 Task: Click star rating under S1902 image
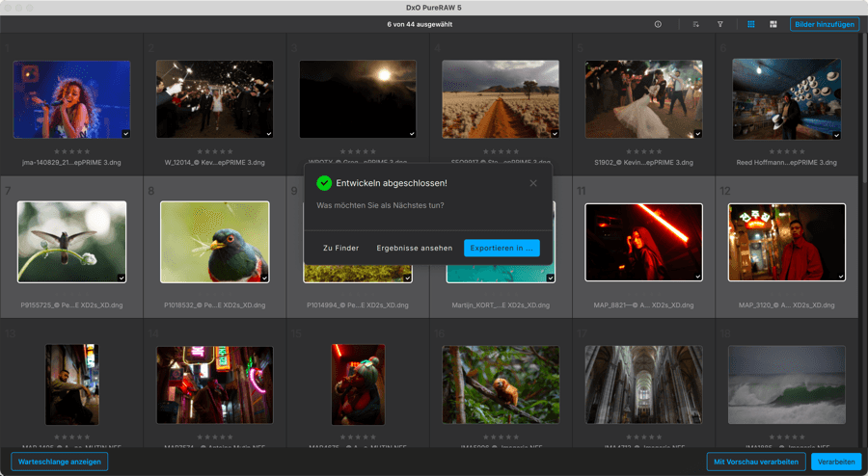pos(644,151)
